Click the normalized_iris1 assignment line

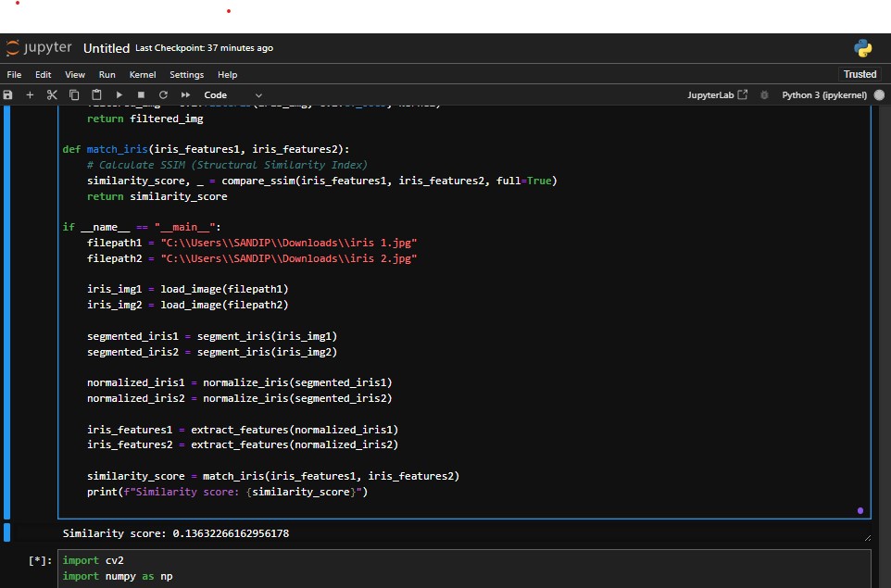(239, 383)
